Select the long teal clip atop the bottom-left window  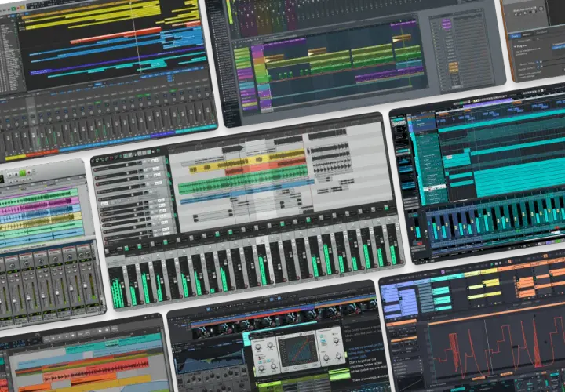pos(114,342)
